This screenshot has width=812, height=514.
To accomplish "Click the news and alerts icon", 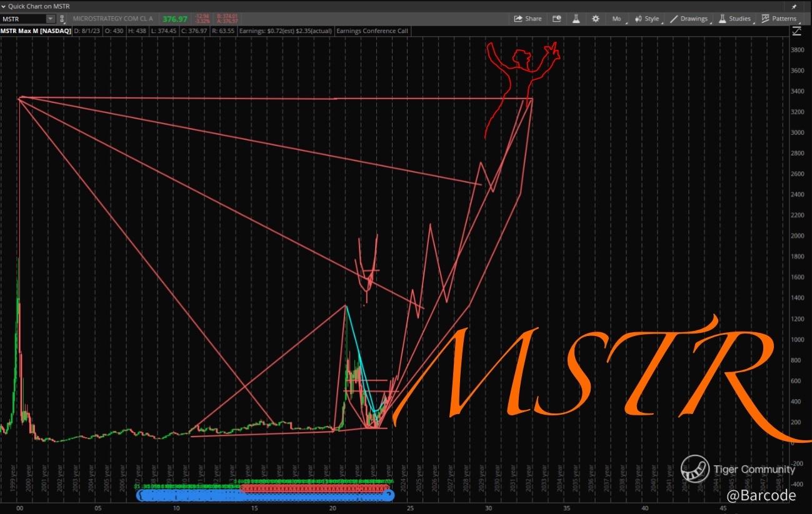I will 557,19.
